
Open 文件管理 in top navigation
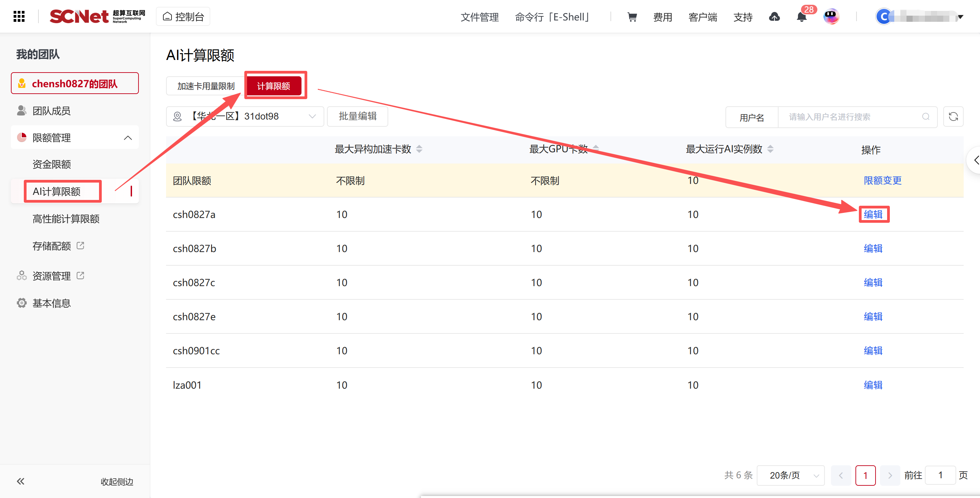(479, 17)
